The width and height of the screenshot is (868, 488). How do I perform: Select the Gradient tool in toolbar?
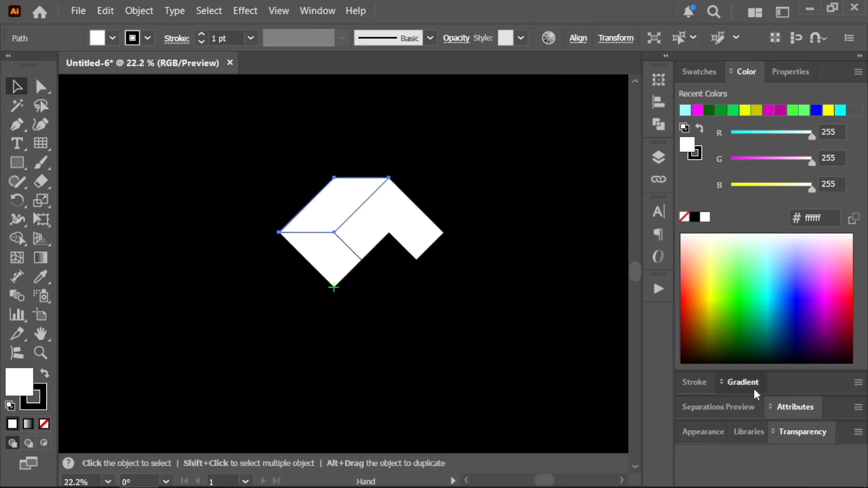coord(41,258)
